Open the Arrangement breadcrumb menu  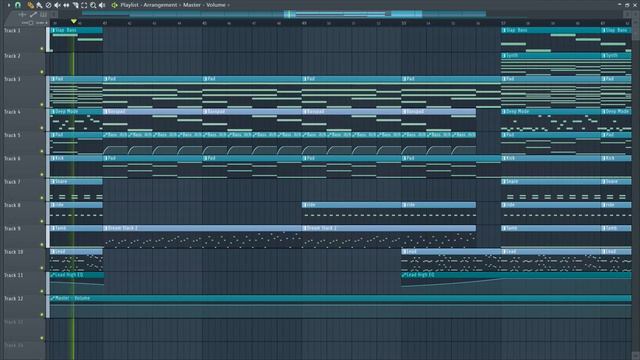(x=160, y=5)
